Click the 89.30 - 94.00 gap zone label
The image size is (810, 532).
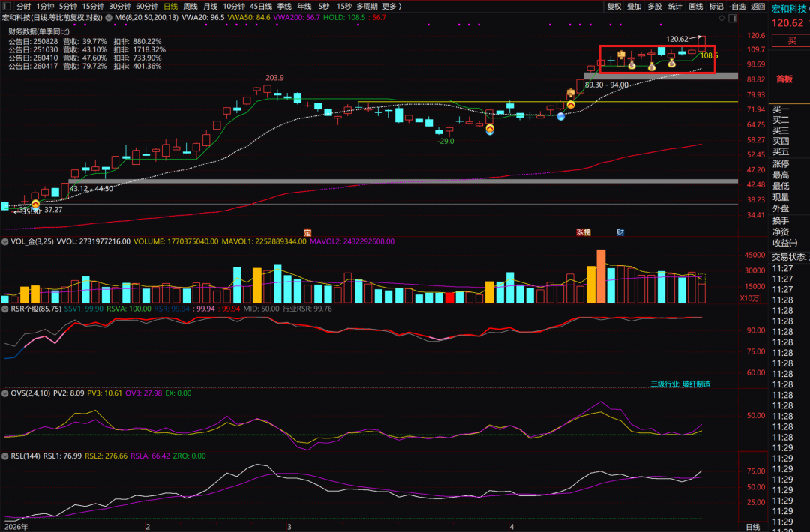[x=607, y=85]
